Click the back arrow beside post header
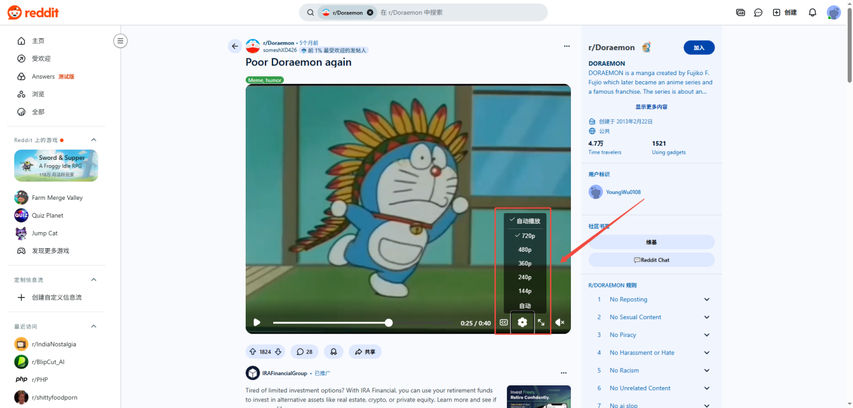 pos(234,46)
